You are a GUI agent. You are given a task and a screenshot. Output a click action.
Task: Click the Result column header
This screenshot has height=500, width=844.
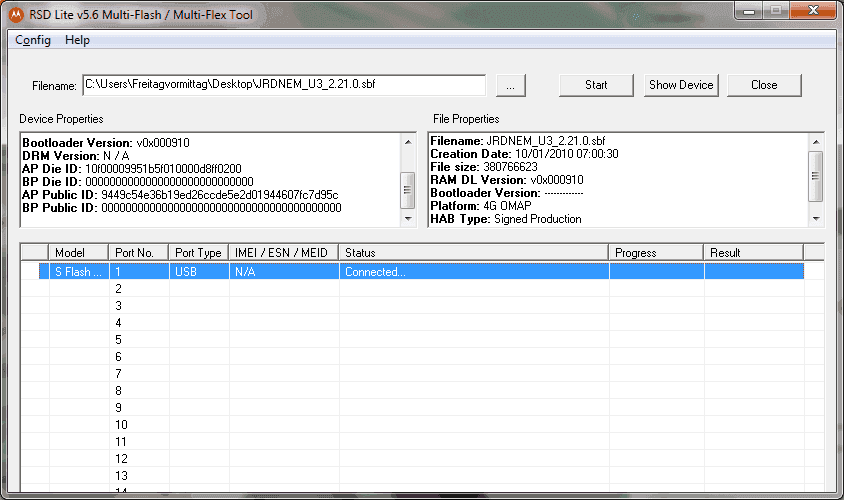[x=754, y=252]
